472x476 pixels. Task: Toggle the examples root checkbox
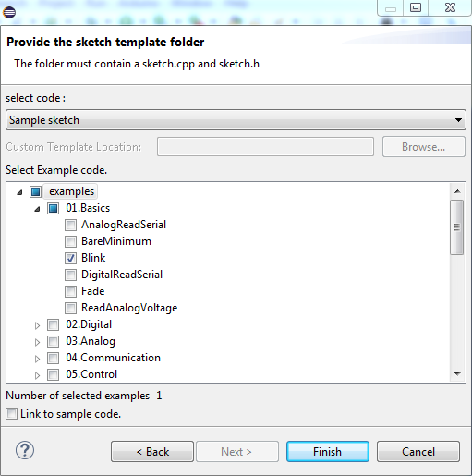coord(35,191)
